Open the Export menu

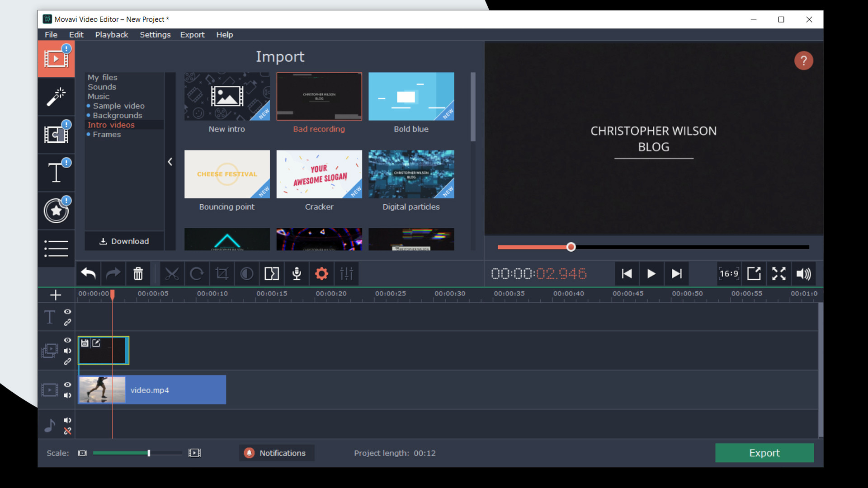click(192, 34)
